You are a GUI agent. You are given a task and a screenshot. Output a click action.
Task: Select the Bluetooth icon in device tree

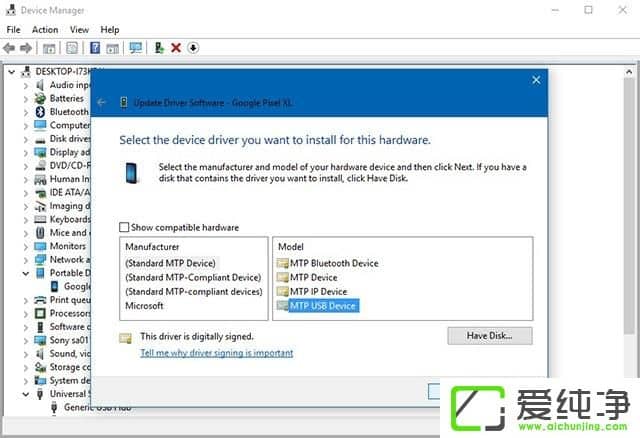coord(40,112)
